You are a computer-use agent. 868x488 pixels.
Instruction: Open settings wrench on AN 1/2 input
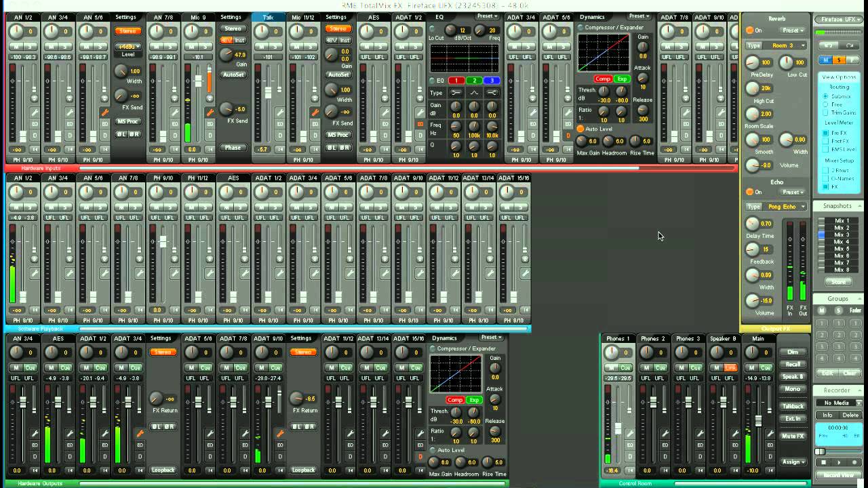pyautogui.click(x=34, y=113)
